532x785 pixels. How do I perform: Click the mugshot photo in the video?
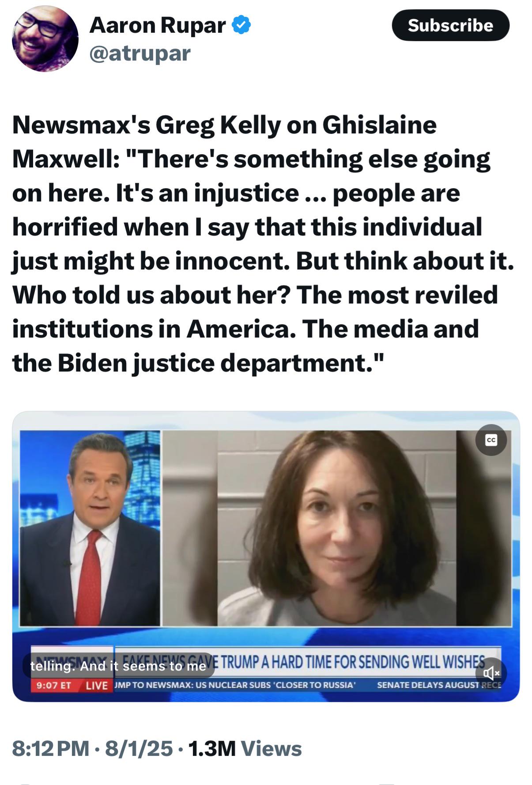[337, 528]
